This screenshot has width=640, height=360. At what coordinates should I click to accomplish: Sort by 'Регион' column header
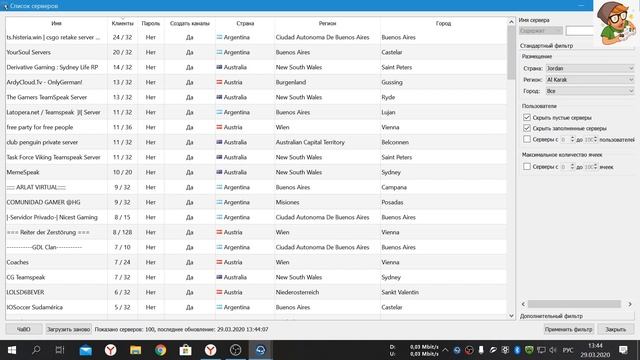[327, 23]
